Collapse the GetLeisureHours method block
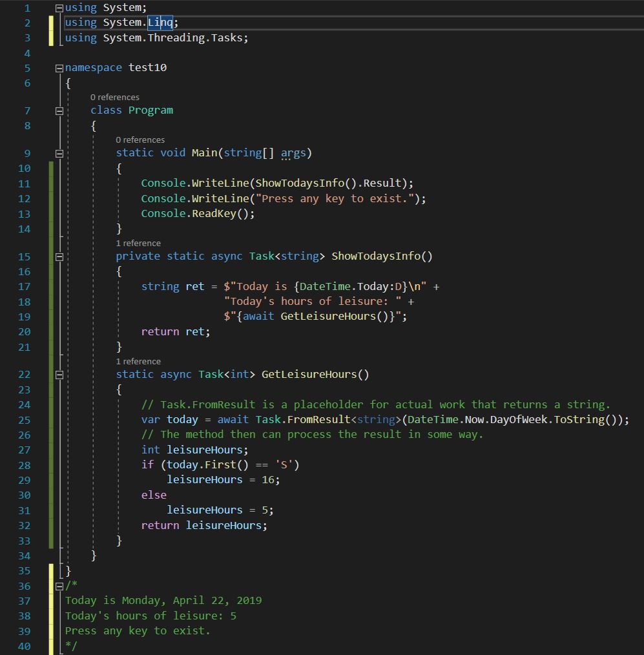The width and height of the screenshot is (644, 655). tap(59, 375)
